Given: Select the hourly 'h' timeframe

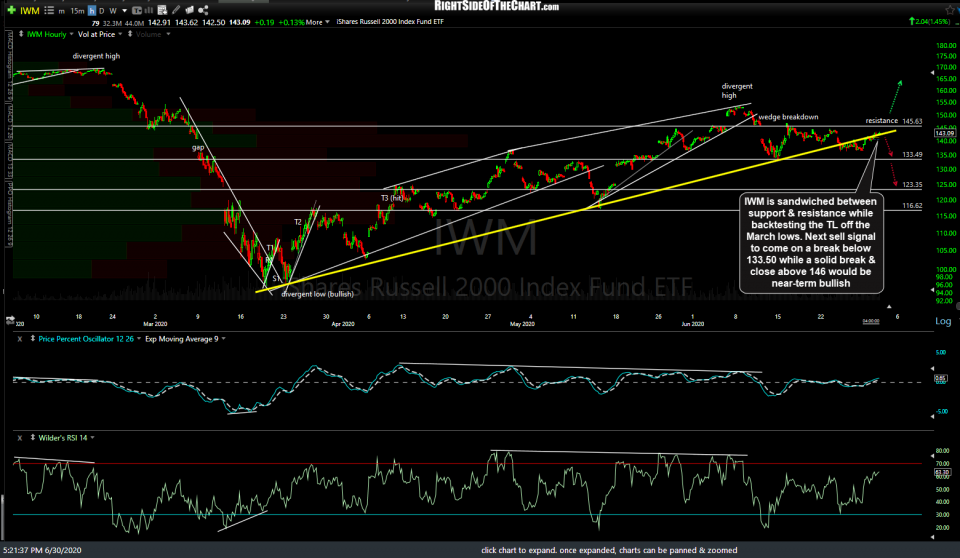Looking at the screenshot, I should point(91,10).
